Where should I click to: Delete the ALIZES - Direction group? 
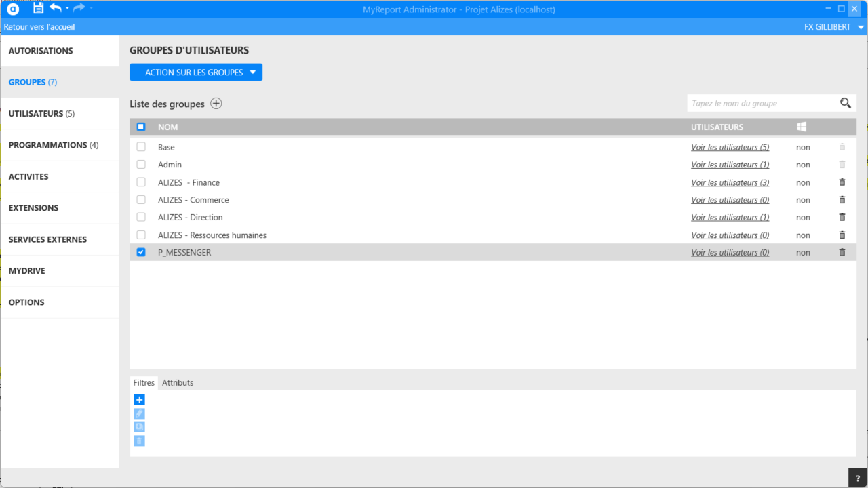(842, 218)
